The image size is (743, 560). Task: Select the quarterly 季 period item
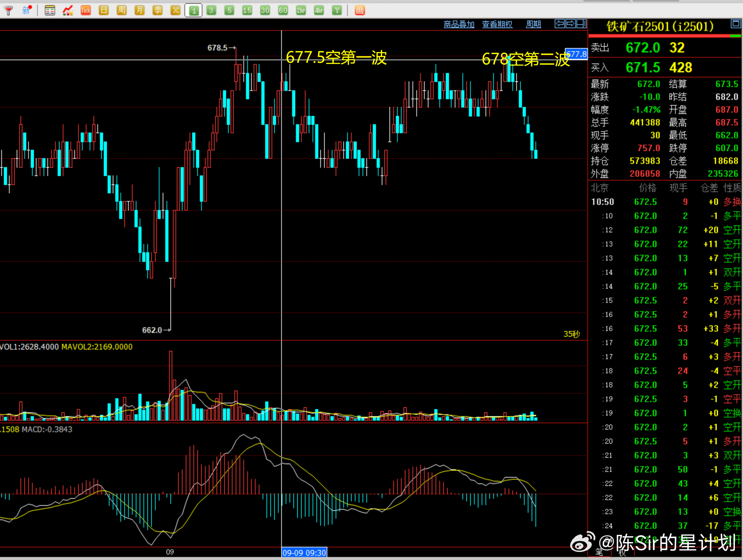click(x=158, y=10)
